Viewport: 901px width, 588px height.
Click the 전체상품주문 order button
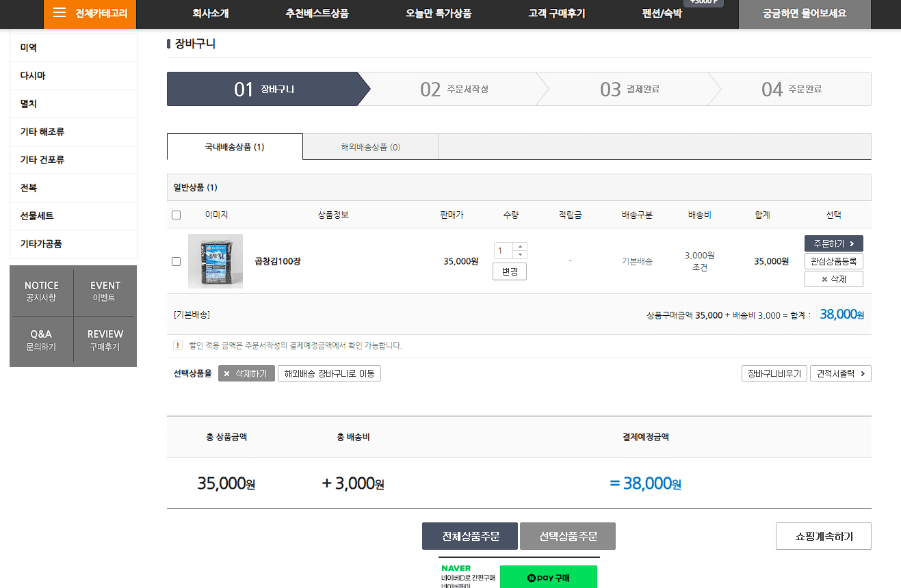pos(469,536)
